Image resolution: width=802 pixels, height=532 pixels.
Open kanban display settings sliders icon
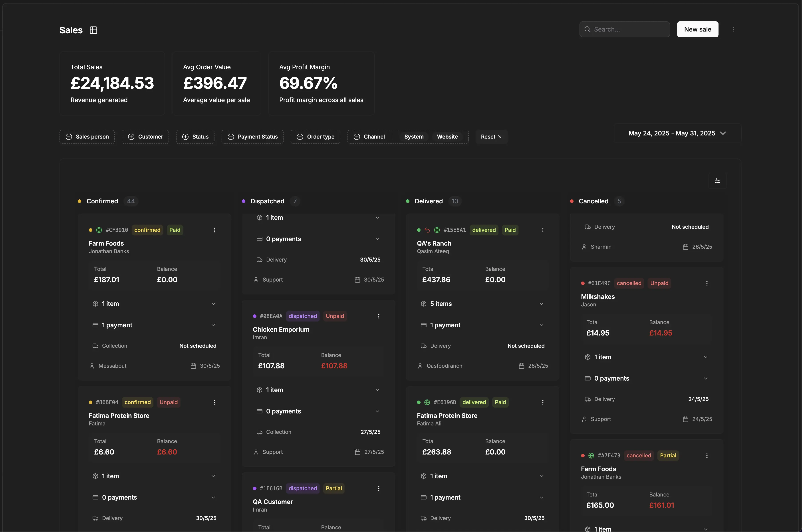pyautogui.click(x=718, y=181)
